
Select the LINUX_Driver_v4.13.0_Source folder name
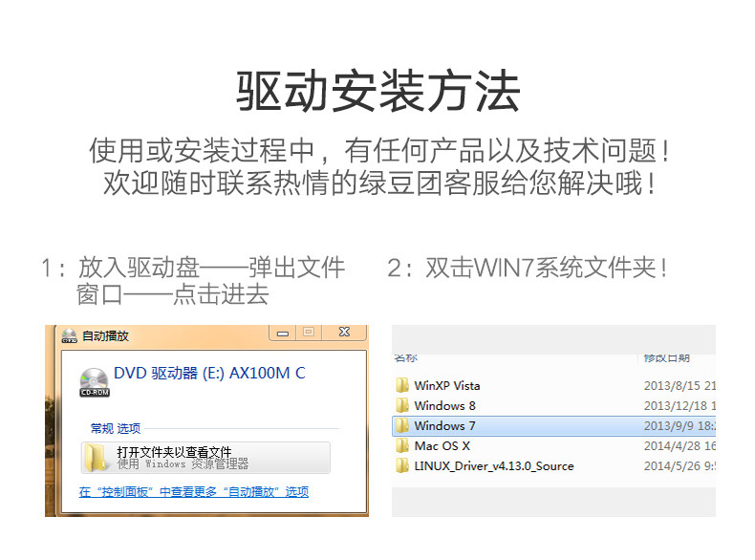pos(494,466)
